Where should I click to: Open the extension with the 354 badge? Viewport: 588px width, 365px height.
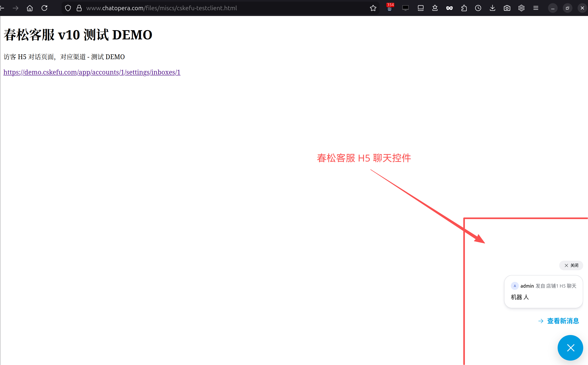point(390,8)
